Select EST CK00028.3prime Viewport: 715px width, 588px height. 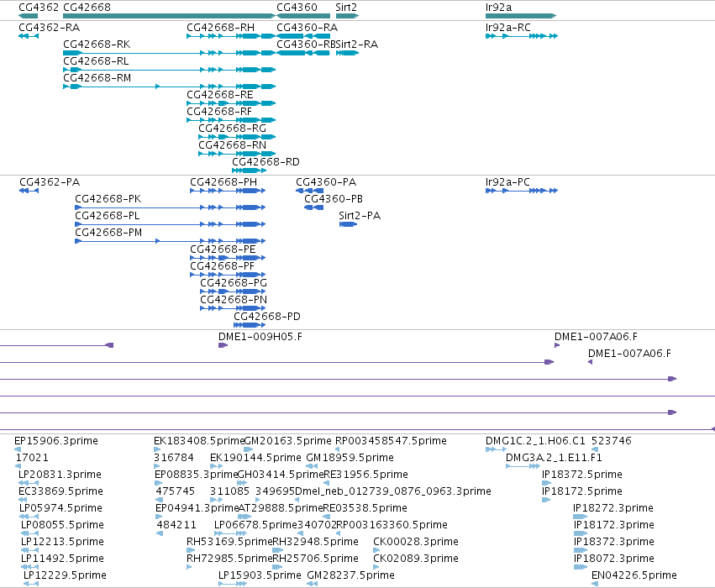pos(416,543)
